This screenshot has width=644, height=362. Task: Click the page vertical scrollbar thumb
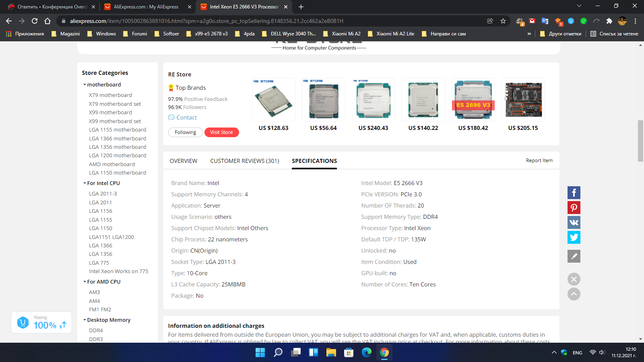[x=640, y=141]
